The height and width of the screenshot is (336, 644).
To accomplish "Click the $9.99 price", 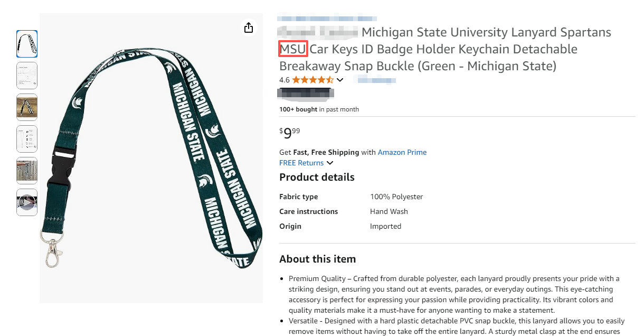I will click(290, 133).
